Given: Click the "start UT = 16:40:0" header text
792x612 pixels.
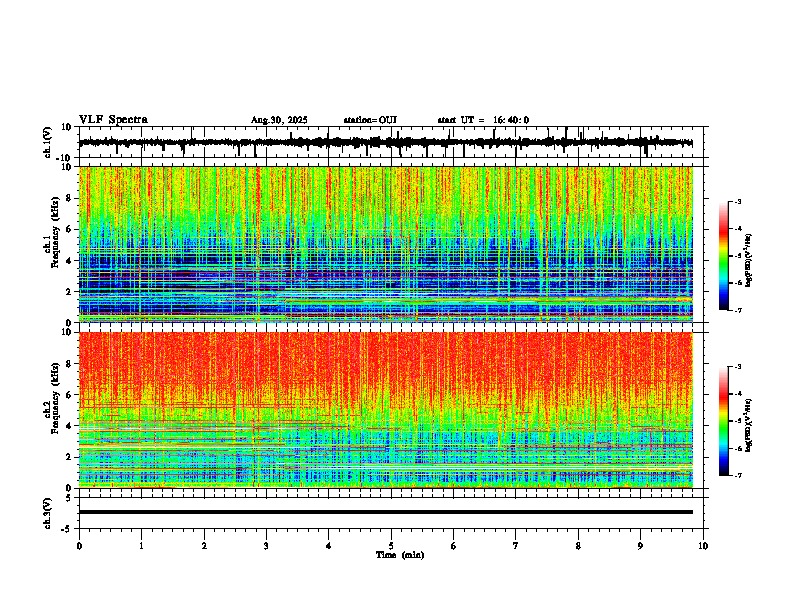Looking at the screenshot, I should pos(483,120).
